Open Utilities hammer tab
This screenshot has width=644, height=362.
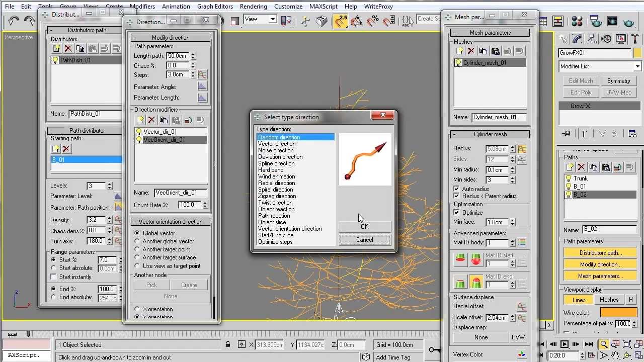[635, 39]
